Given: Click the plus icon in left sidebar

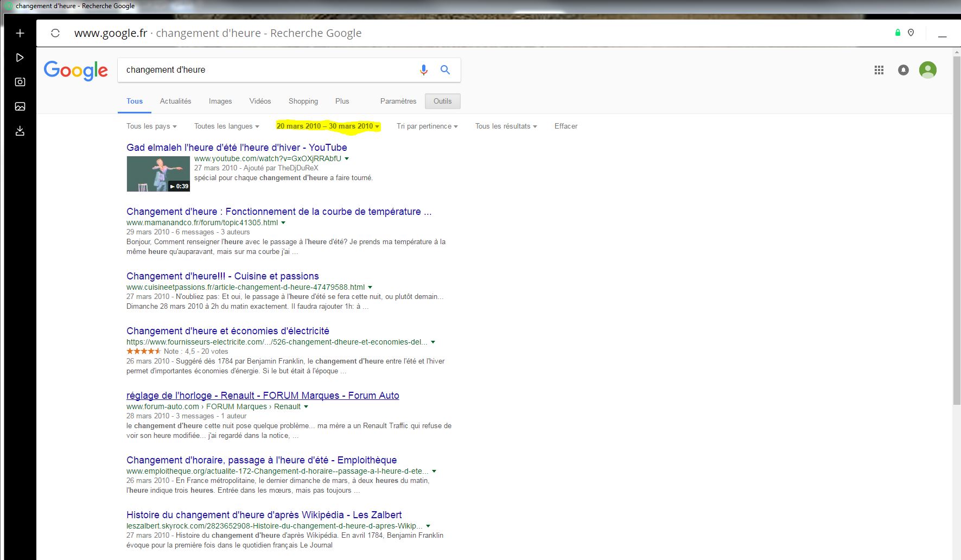Looking at the screenshot, I should tap(20, 33).
